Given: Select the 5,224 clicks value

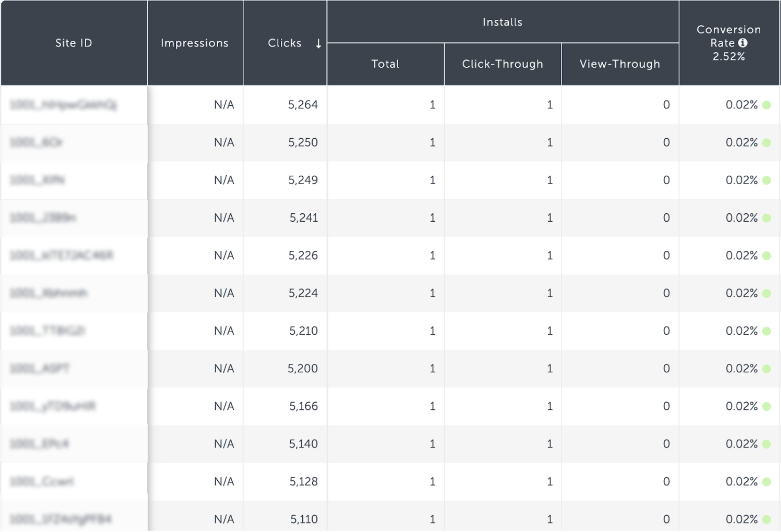Looking at the screenshot, I should [303, 293].
